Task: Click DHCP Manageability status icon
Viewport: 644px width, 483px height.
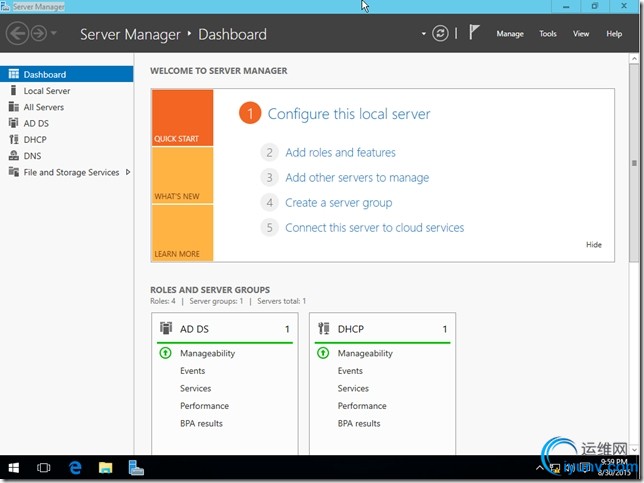Action: 323,353
